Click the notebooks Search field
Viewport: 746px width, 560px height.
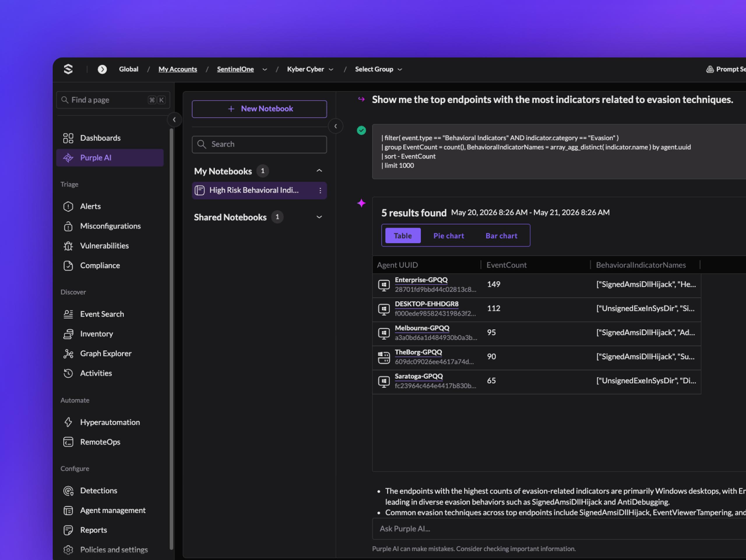click(259, 144)
